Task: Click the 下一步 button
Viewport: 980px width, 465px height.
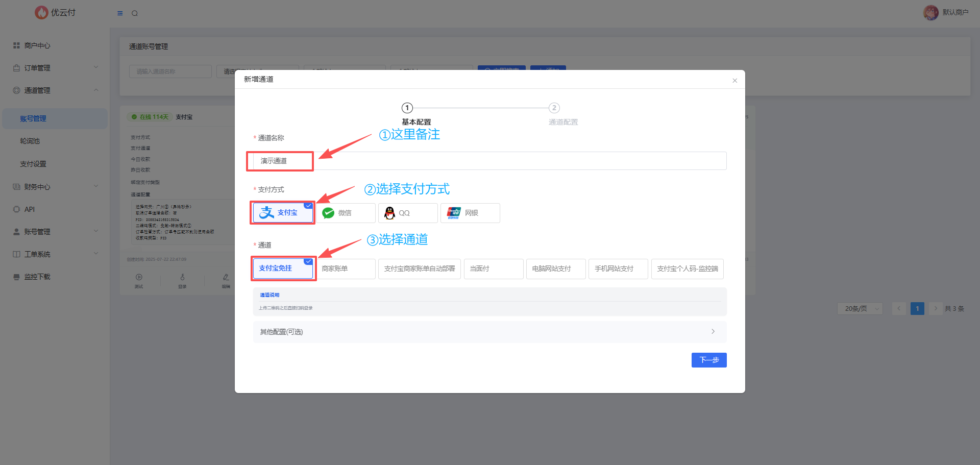Action: (708, 360)
